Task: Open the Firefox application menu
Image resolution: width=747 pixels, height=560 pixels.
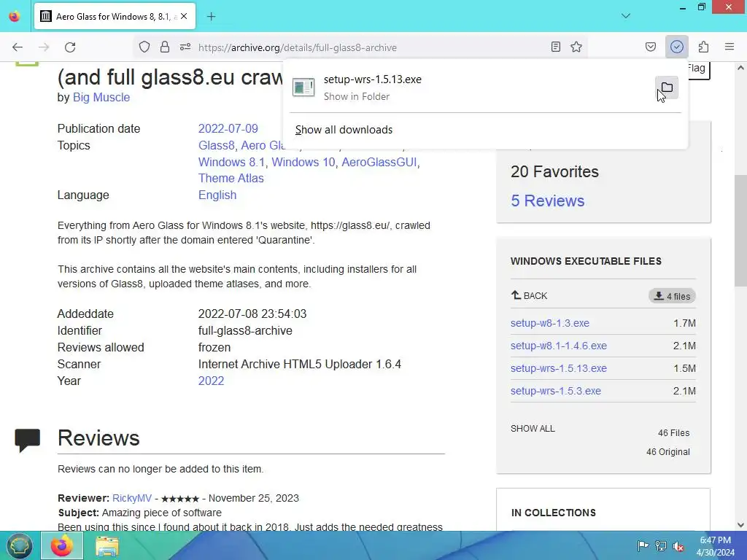Action: [729, 47]
